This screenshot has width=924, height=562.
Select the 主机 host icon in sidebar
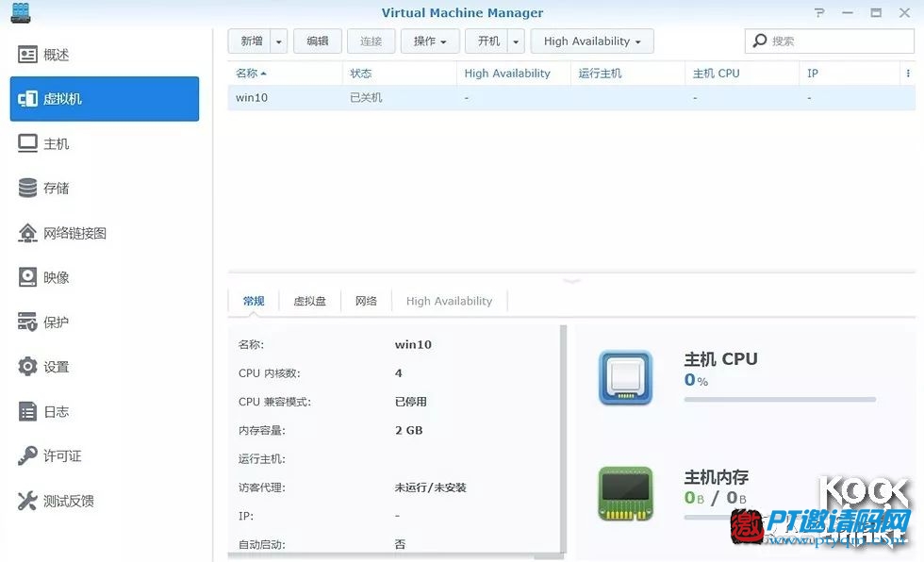coord(28,143)
